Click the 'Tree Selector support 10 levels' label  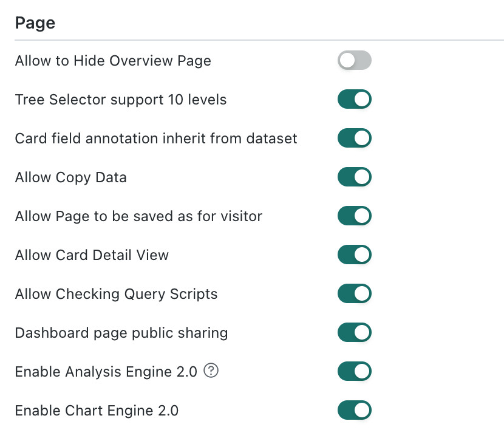click(121, 100)
